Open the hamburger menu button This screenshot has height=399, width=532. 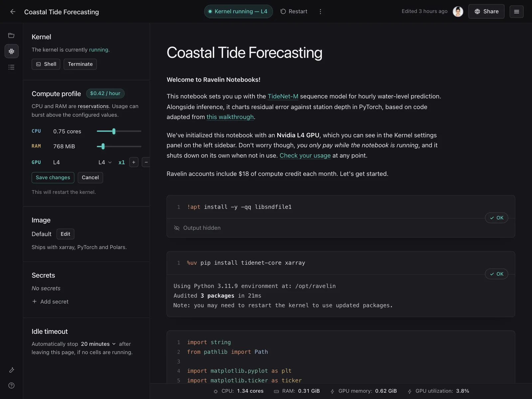[x=516, y=12]
